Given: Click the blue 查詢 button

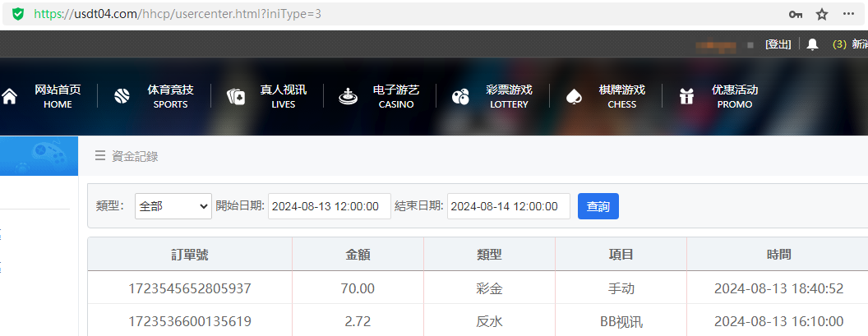Looking at the screenshot, I should pos(598,206).
